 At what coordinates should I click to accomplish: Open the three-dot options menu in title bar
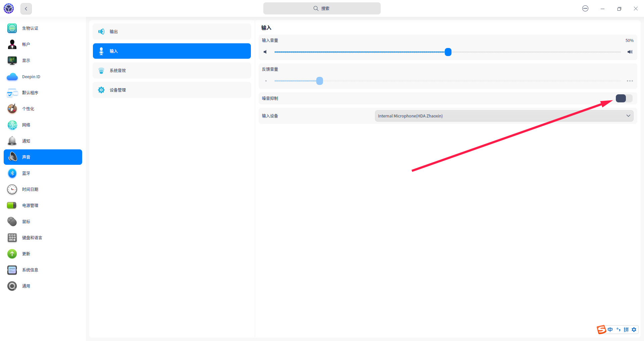click(x=585, y=9)
